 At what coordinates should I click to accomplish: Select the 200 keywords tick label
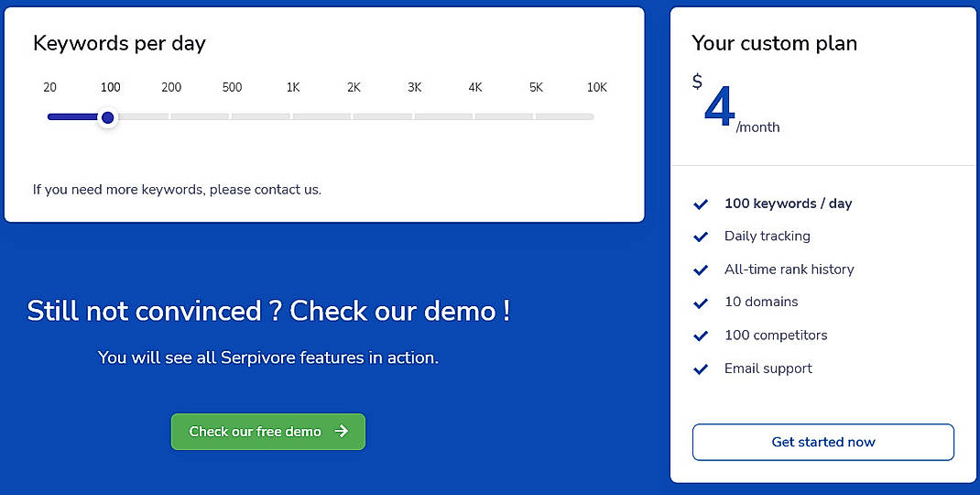(x=171, y=87)
